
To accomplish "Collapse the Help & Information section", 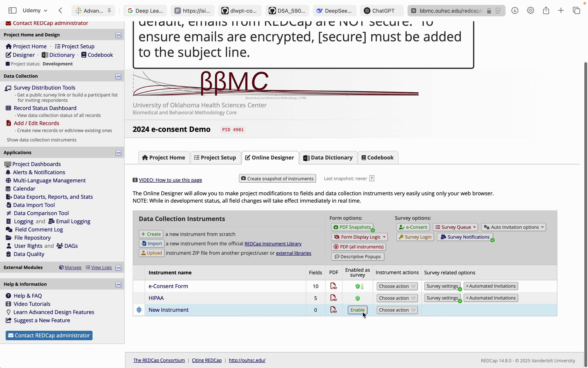I will click(118, 285).
